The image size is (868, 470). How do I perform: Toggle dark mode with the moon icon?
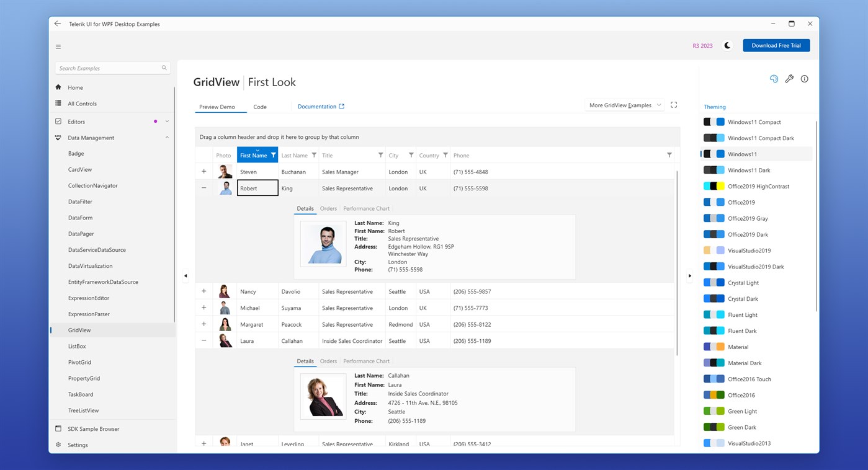(x=727, y=45)
